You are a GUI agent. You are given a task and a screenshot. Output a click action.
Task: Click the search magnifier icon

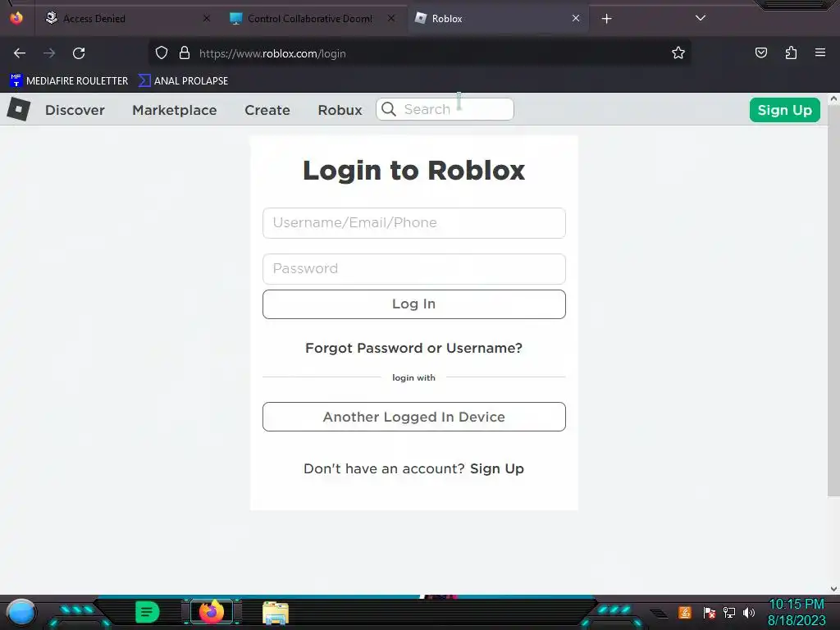pos(389,109)
